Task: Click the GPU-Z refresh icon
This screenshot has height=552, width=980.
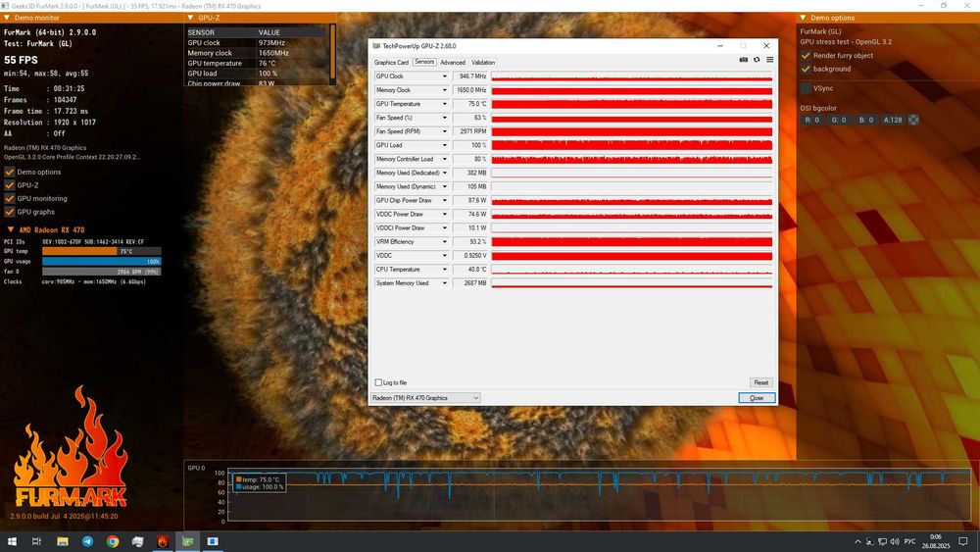Action: click(757, 60)
